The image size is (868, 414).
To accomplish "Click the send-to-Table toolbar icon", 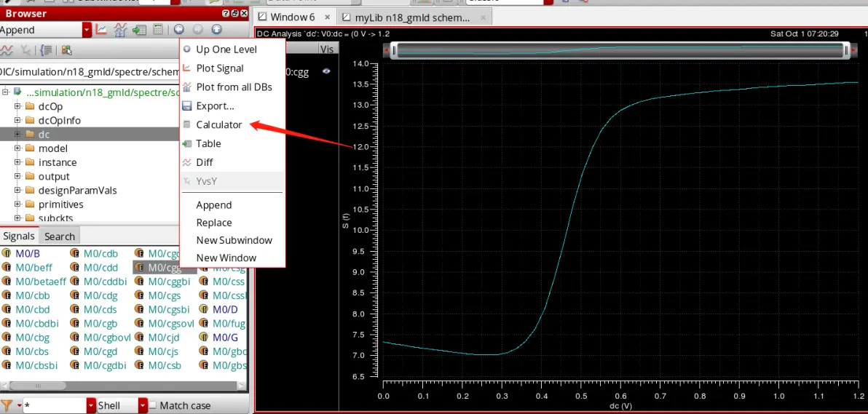I will 139,30.
